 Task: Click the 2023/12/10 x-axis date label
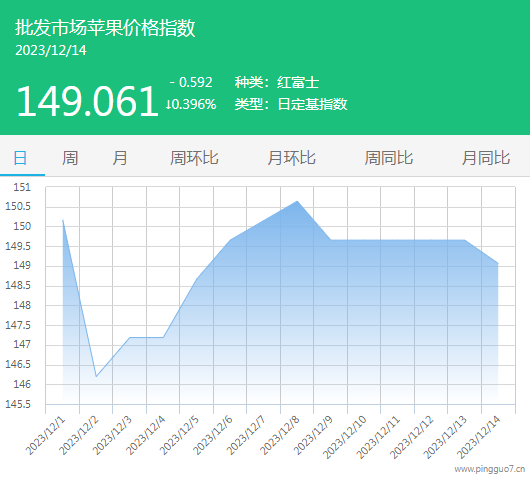345,437
